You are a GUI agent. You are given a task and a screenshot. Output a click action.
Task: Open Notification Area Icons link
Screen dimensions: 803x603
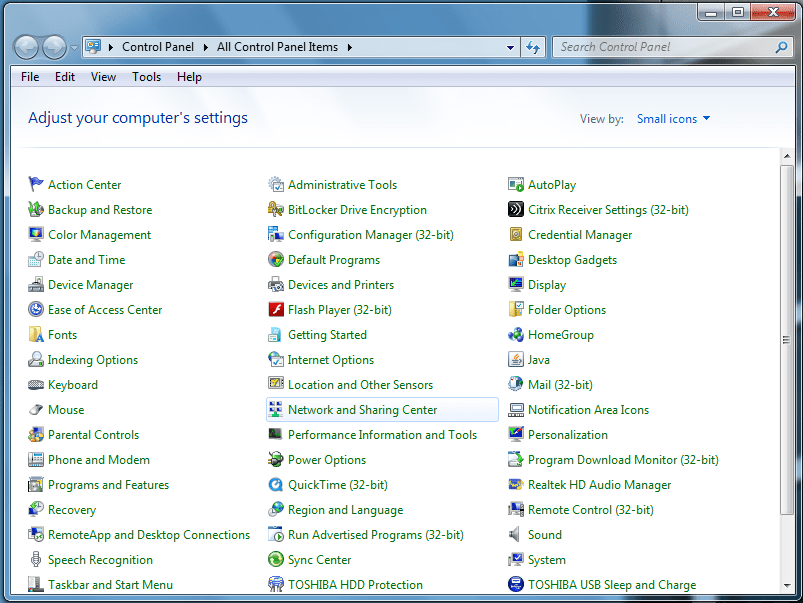(x=588, y=410)
